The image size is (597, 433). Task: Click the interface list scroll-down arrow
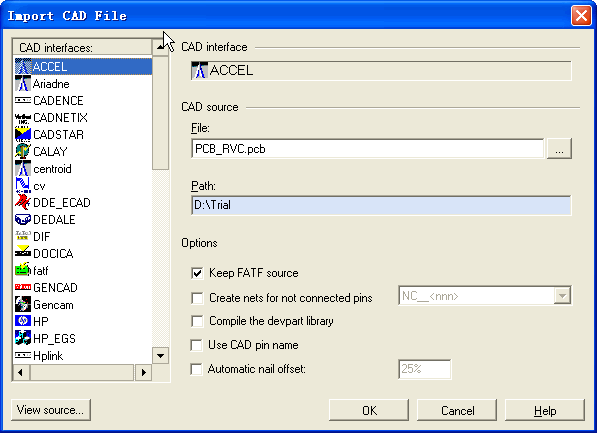coord(160,356)
